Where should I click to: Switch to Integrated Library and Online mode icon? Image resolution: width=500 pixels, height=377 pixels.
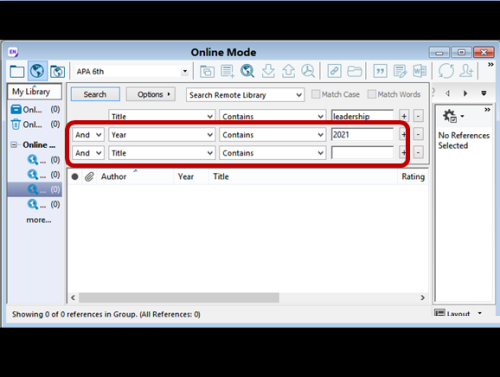coord(57,71)
